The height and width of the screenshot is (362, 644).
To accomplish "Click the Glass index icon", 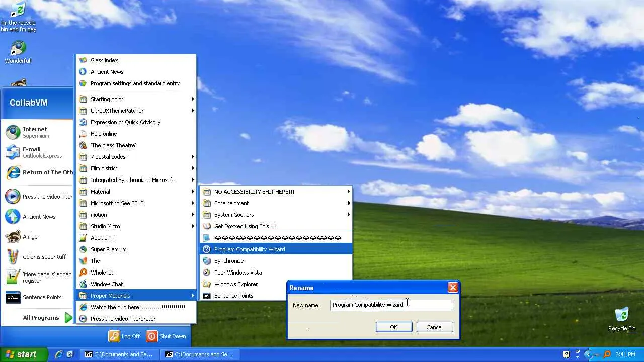I will click(x=83, y=60).
